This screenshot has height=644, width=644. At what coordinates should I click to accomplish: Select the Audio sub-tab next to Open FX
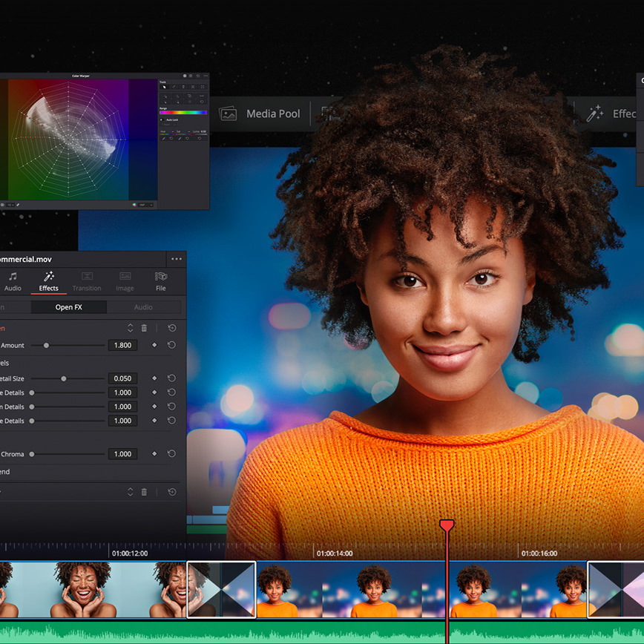click(143, 306)
